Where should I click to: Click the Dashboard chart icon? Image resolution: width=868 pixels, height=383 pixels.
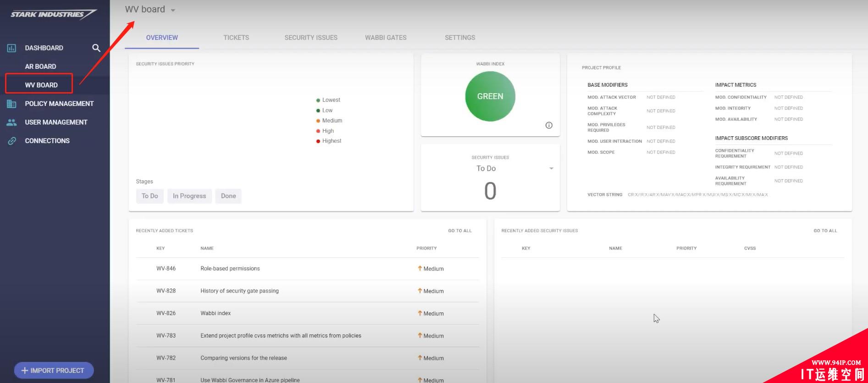pos(11,48)
